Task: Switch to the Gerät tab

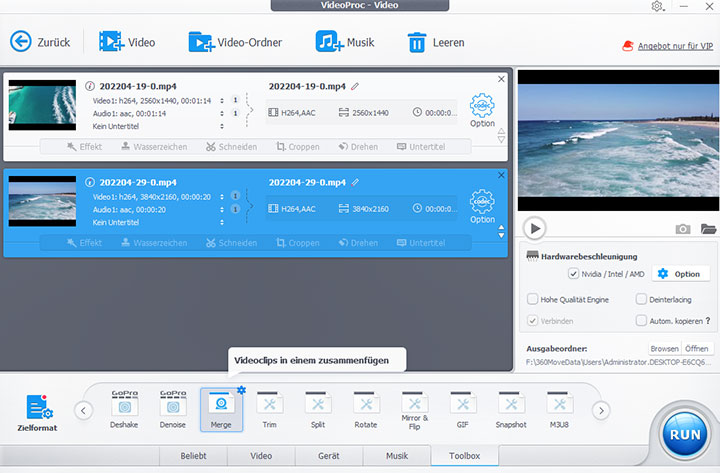Action: click(329, 456)
